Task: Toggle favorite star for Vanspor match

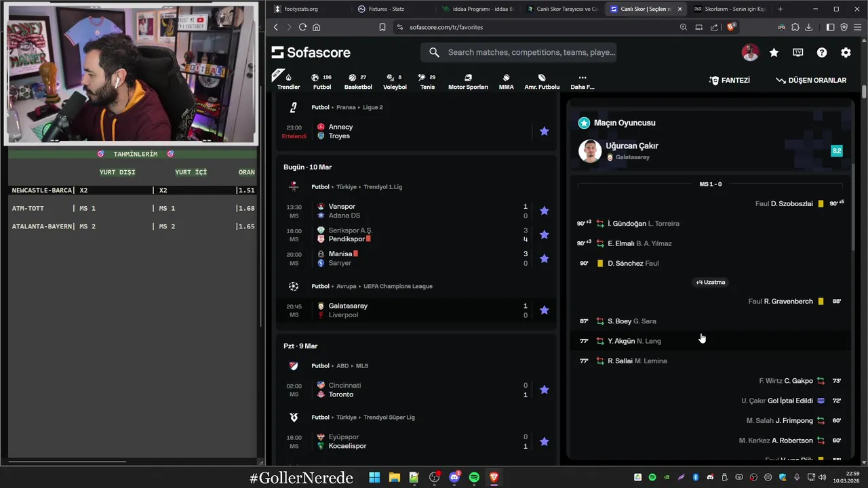Action: coord(544,211)
